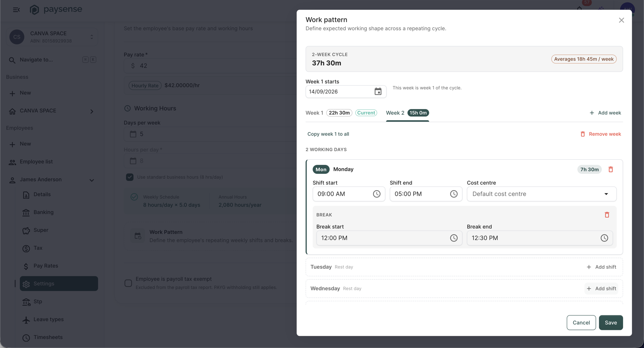Open Employee list in sidebar

[x=52, y=162]
